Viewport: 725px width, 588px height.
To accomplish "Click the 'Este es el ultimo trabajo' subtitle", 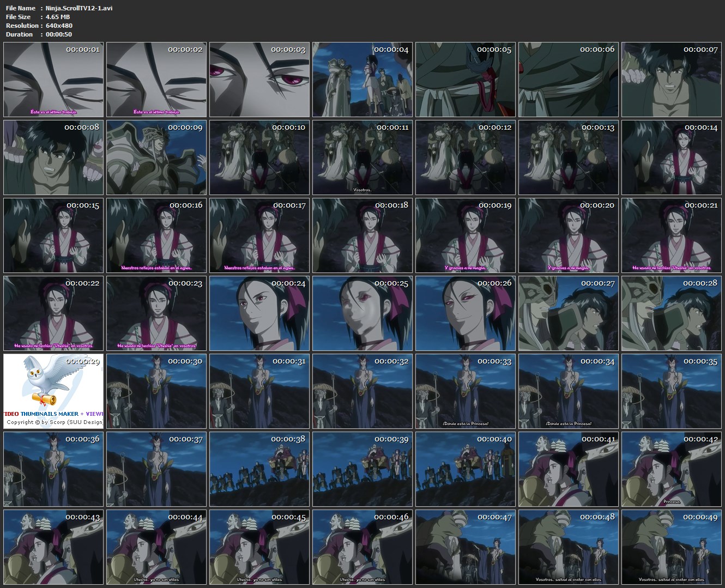I will [x=53, y=111].
